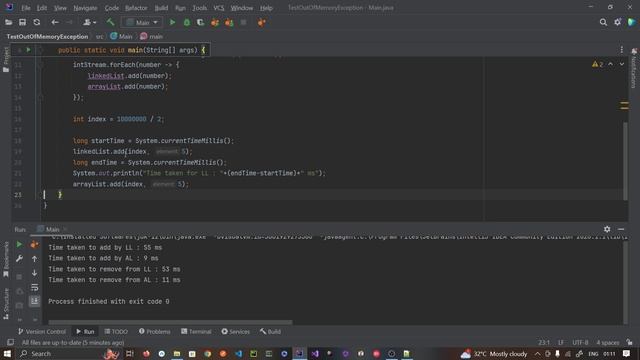The height and width of the screenshot is (360, 640).
Task: Open editor tab options three-dot menu
Action: pos(622,50)
